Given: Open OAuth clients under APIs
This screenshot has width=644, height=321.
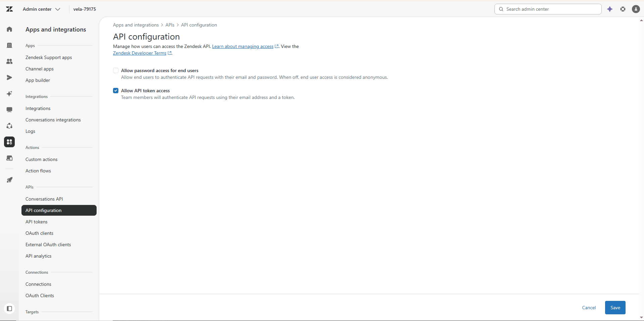Looking at the screenshot, I should (x=39, y=233).
